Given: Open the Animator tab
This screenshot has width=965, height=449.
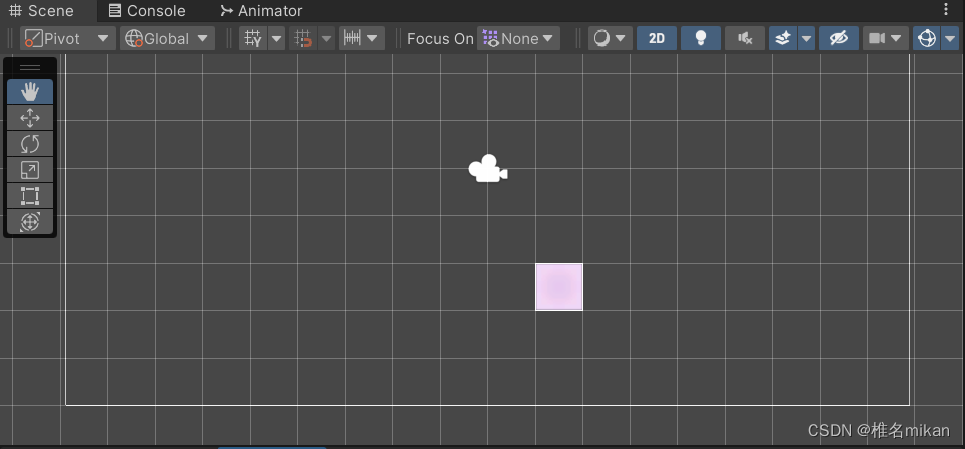Looking at the screenshot, I should [x=262, y=10].
